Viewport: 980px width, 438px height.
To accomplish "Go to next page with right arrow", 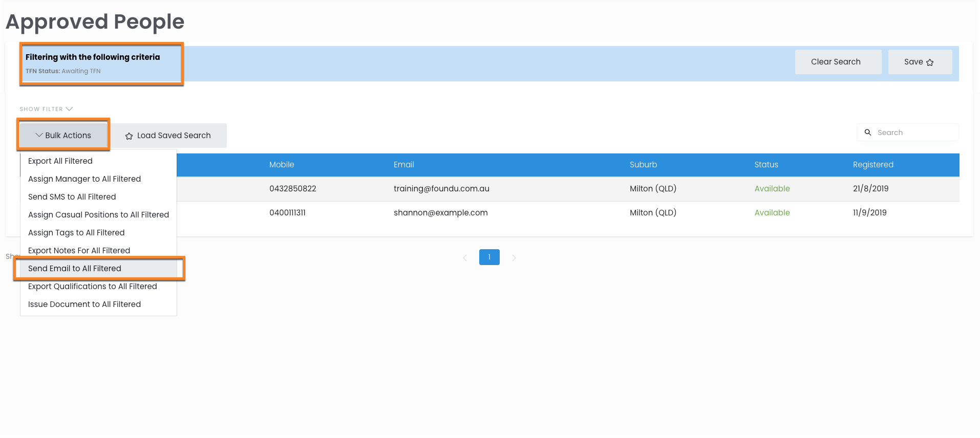I will pyautogui.click(x=514, y=258).
